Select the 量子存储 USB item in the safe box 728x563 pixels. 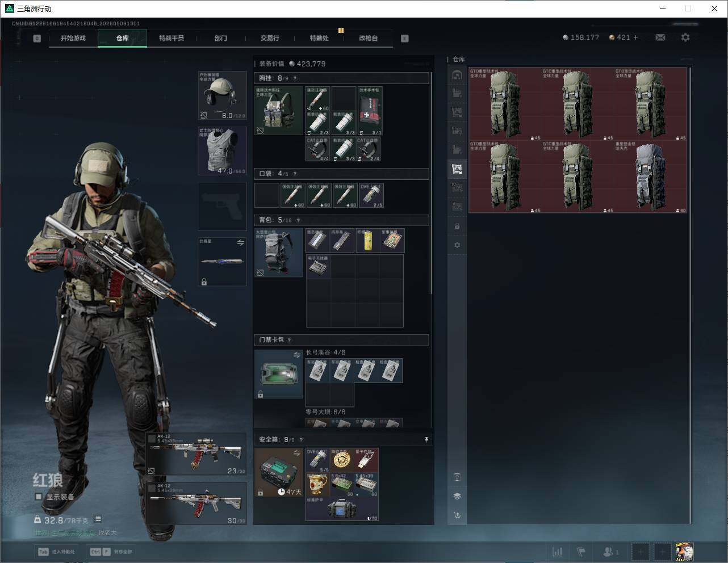point(366,460)
